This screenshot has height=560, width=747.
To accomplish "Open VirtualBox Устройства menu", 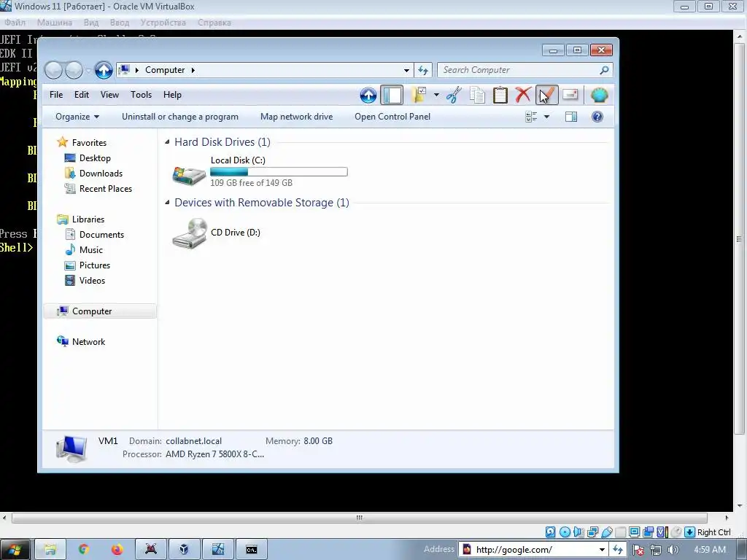I will coord(163,23).
